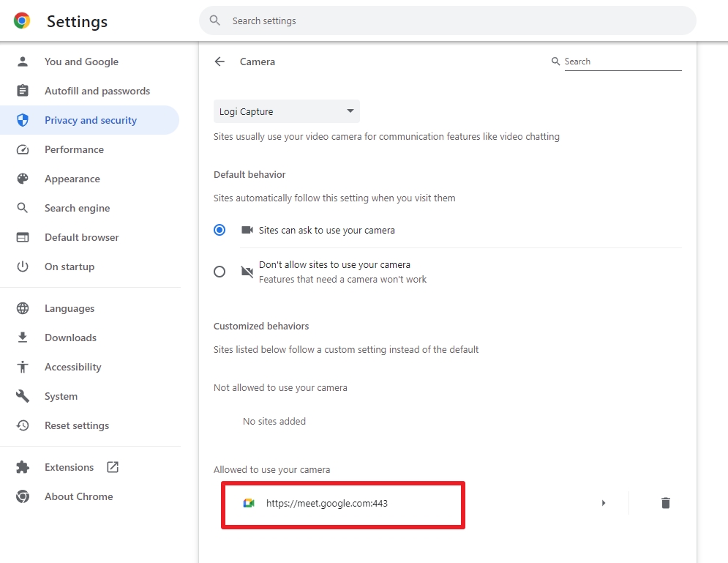Screen dimensions: 728x563
Task: Click the Accessibility figure icon
Action: click(x=22, y=367)
